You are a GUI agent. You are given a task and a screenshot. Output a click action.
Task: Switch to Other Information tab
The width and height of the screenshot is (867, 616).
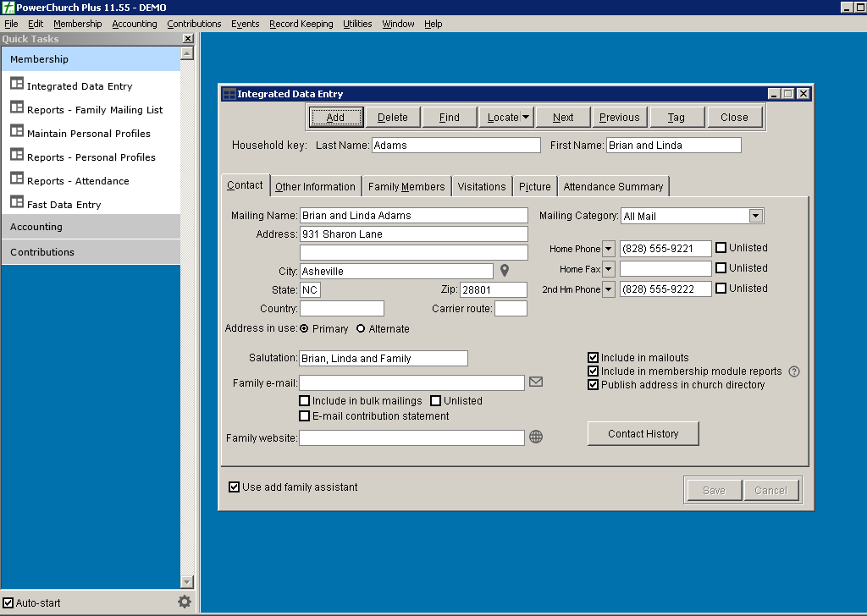[316, 187]
